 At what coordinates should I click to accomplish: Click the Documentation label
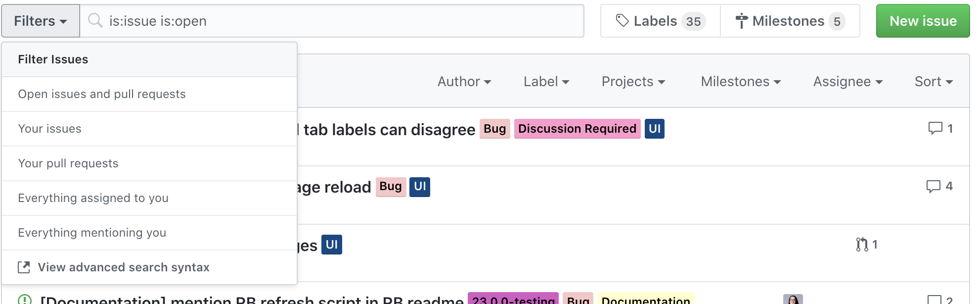(x=646, y=299)
